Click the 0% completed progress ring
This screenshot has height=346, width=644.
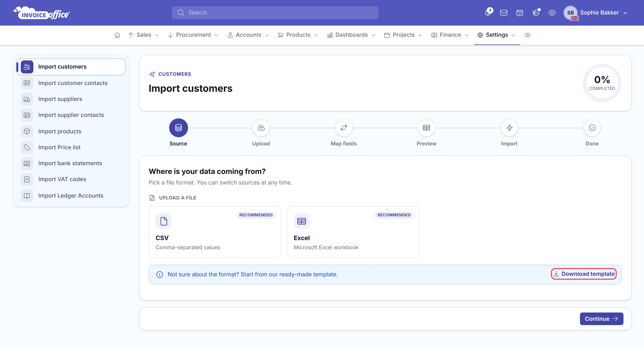coord(602,83)
